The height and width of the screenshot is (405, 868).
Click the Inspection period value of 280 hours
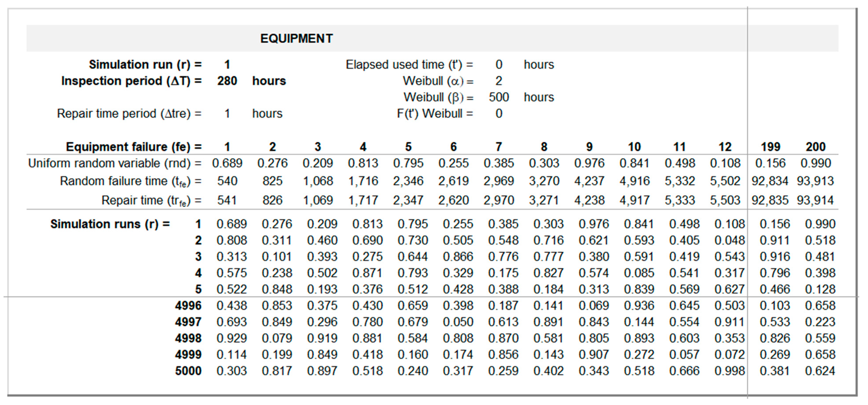click(x=227, y=81)
